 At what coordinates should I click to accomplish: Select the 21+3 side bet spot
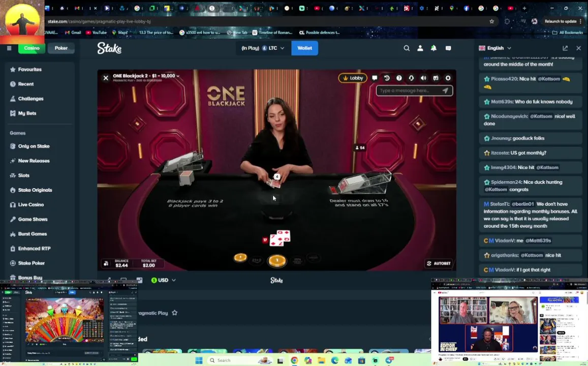(257, 260)
